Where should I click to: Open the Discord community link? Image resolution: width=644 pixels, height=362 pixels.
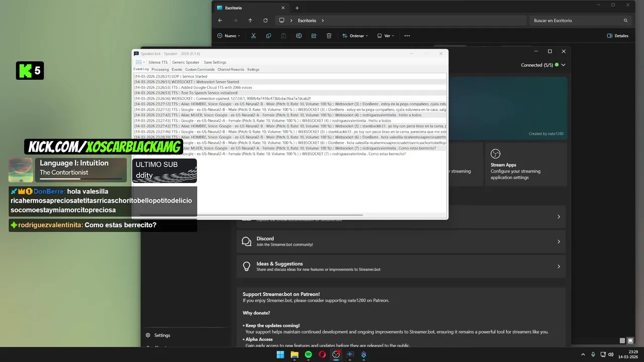click(x=401, y=241)
